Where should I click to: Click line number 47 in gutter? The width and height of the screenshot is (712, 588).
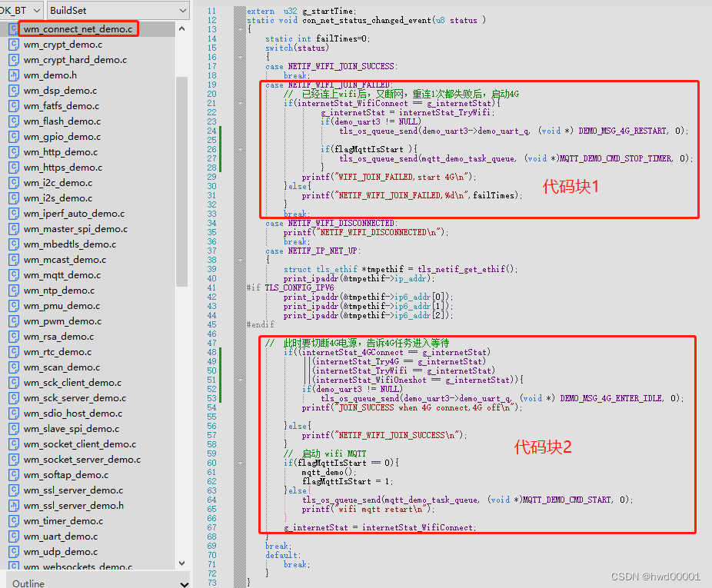[x=211, y=343]
